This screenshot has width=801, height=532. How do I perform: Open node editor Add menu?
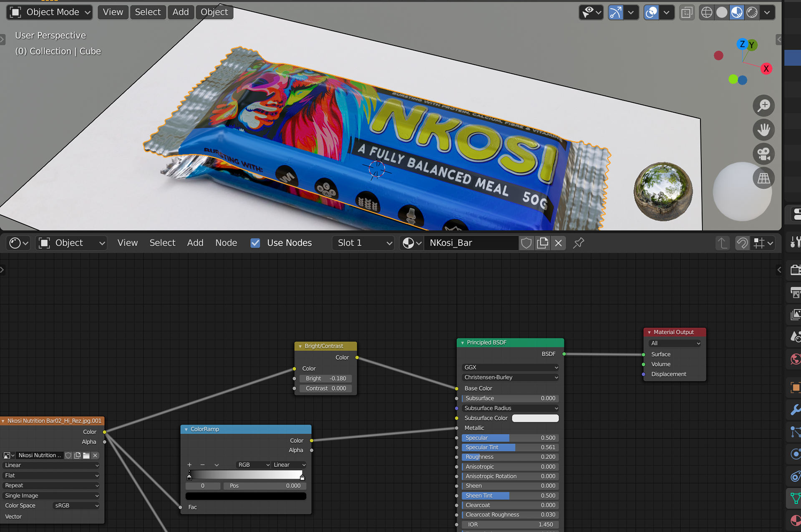coord(195,243)
